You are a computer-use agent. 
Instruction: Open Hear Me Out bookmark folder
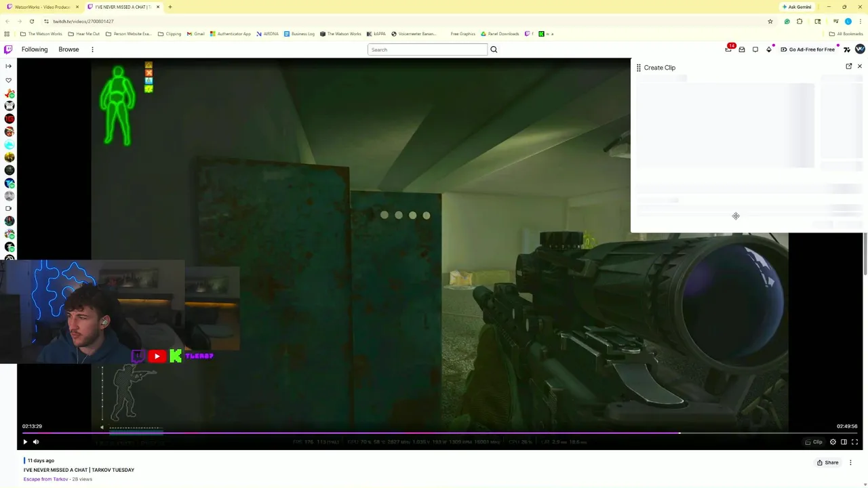pyautogui.click(x=84, y=34)
